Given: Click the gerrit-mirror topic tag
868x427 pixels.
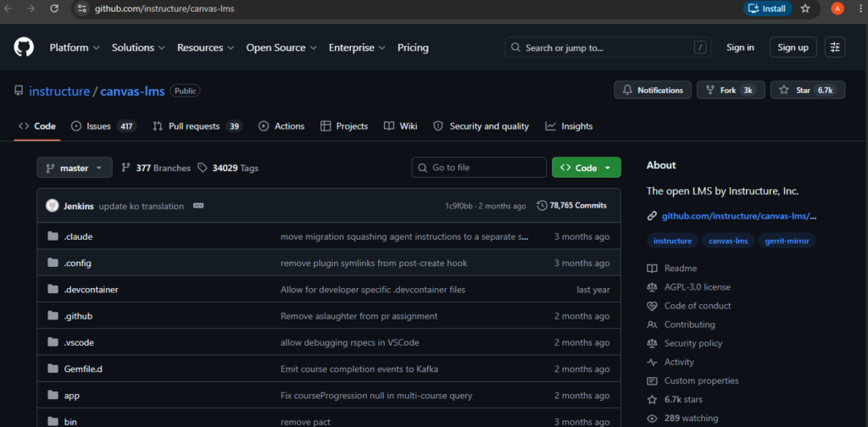Looking at the screenshot, I should pos(787,241).
